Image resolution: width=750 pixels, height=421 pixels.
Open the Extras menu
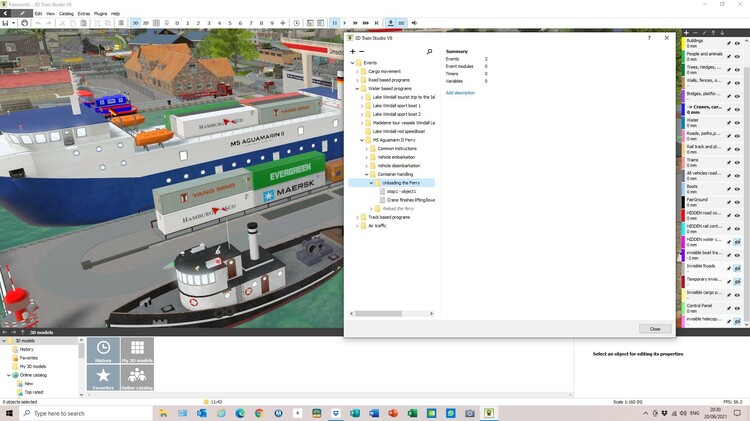pos(84,14)
